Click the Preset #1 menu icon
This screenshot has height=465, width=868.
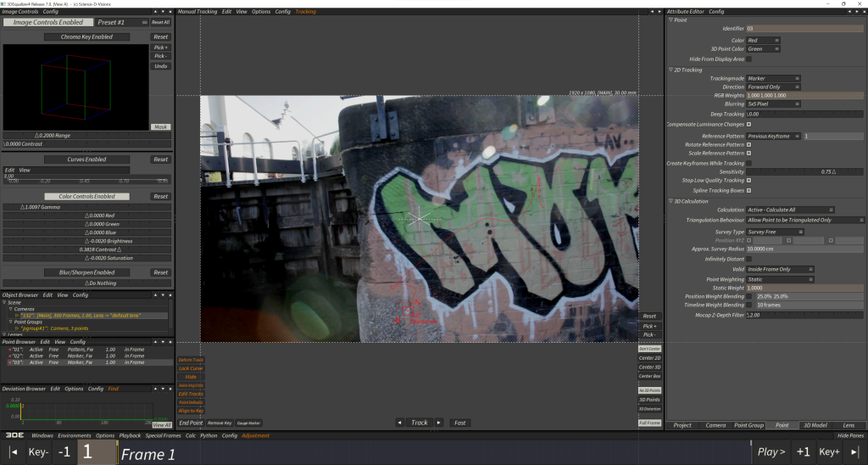144,22
